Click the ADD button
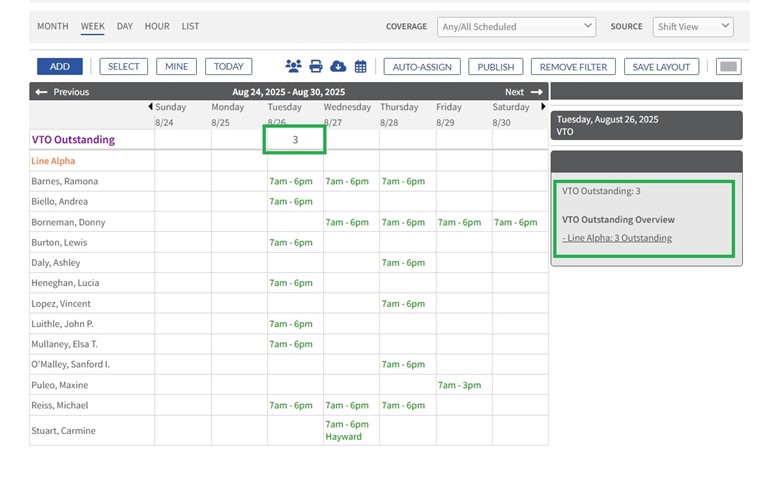780x484 pixels. (x=60, y=66)
